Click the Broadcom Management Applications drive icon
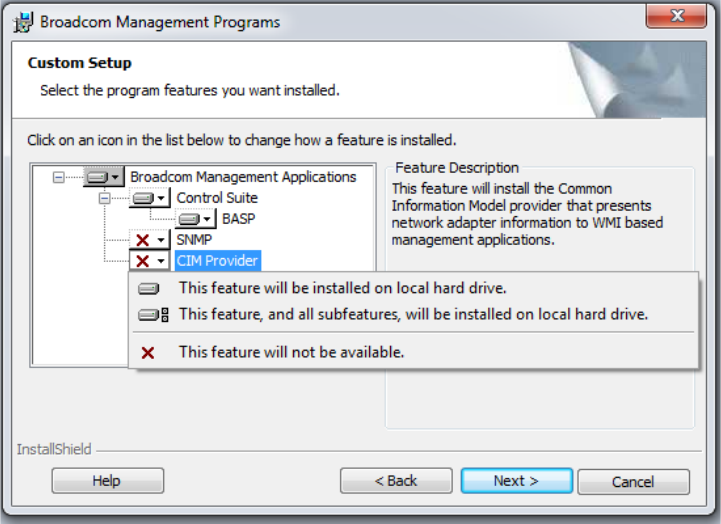The image size is (721, 524). pyautogui.click(x=97, y=177)
